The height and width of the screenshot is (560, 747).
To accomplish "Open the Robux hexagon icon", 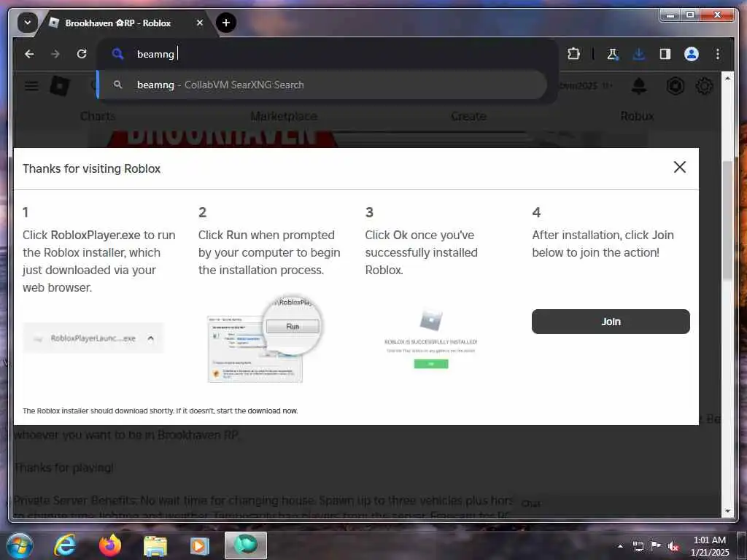I will click(675, 86).
